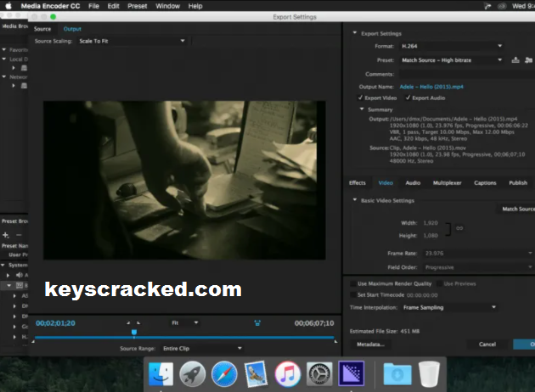Click the audio speaker preset group icon
The image size is (535, 392).
pyautogui.click(x=20, y=275)
